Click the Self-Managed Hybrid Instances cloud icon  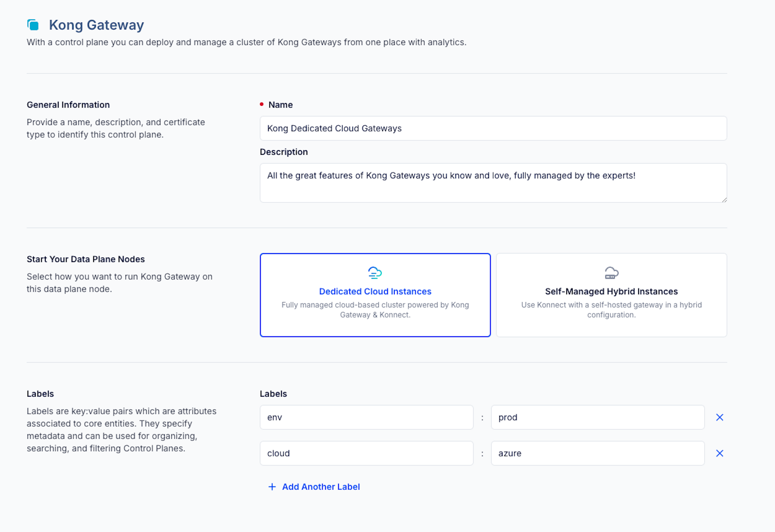click(611, 273)
